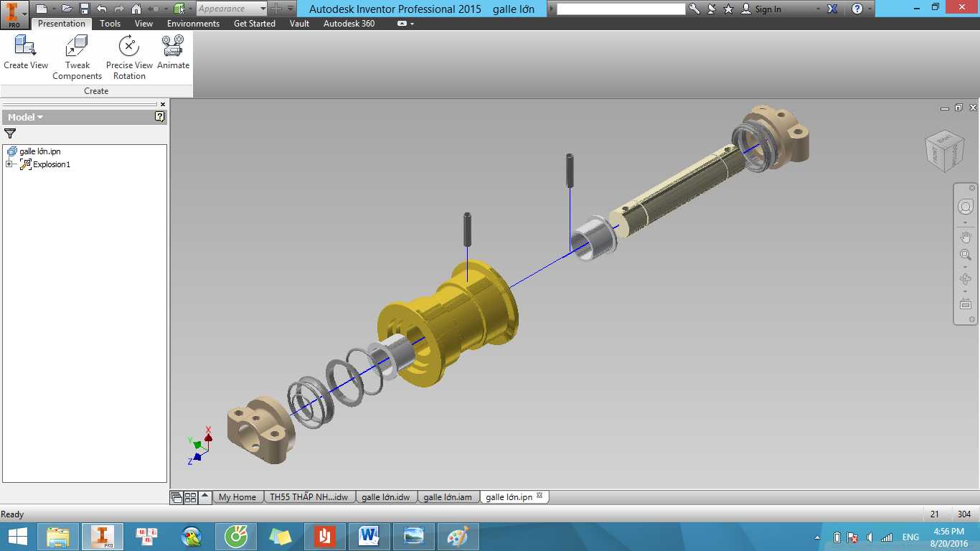This screenshot has height=551, width=980.
Task: Open Autodesk Exchange Apps X icon
Action: (x=832, y=9)
